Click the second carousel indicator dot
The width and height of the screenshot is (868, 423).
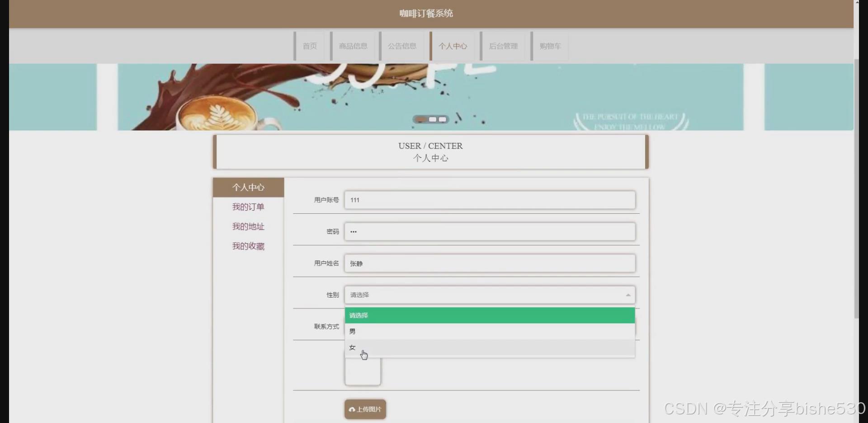click(x=432, y=119)
